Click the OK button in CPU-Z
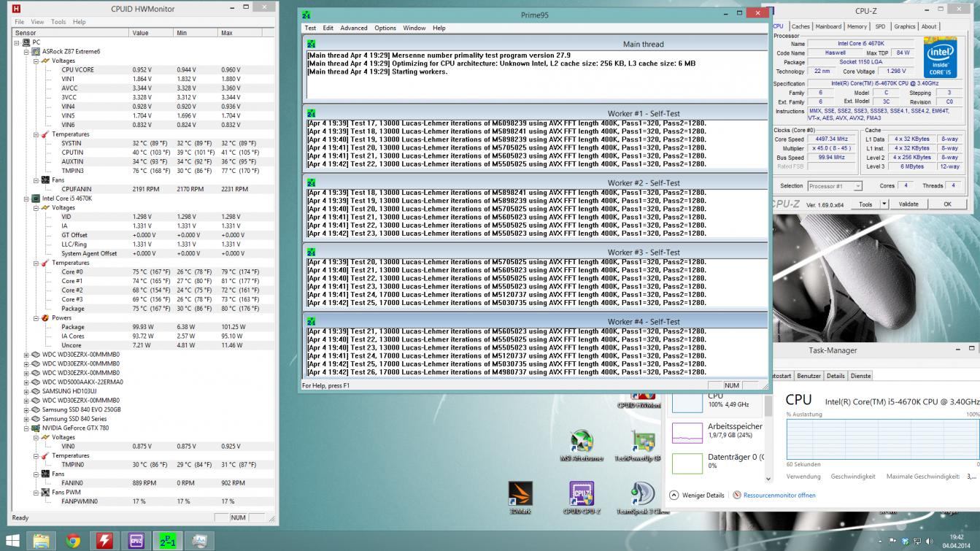The width and height of the screenshot is (980, 551). pyautogui.click(x=947, y=204)
